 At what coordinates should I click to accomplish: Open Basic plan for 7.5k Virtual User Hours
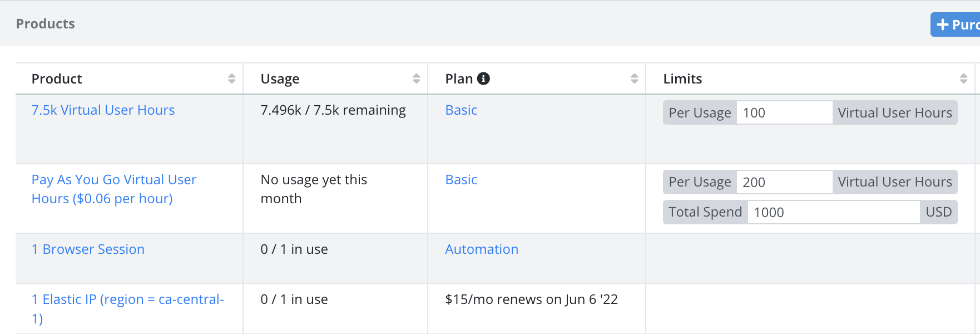461,110
